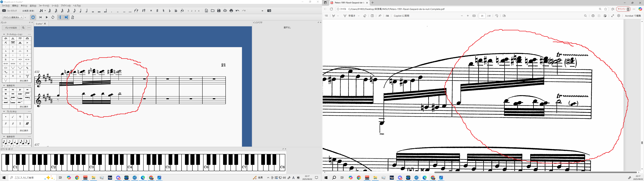644x181 pixels.
Task: Rewind playback to the start
Action: click(40, 17)
